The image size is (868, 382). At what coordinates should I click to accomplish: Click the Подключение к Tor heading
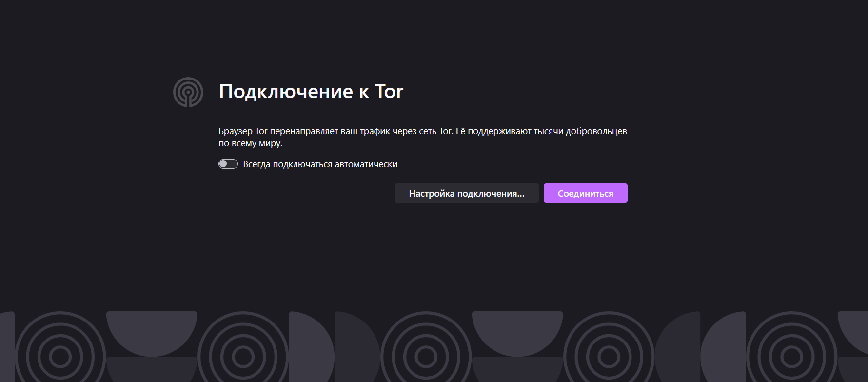click(311, 92)
